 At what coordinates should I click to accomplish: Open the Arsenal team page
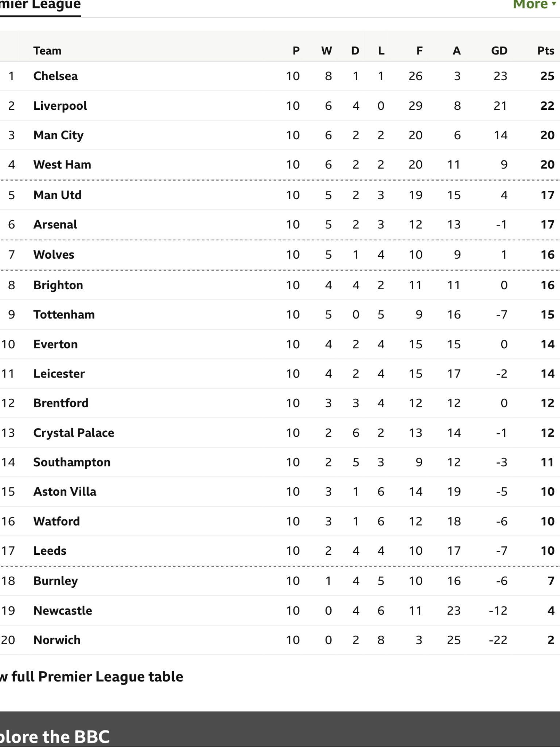click(55, 225)
